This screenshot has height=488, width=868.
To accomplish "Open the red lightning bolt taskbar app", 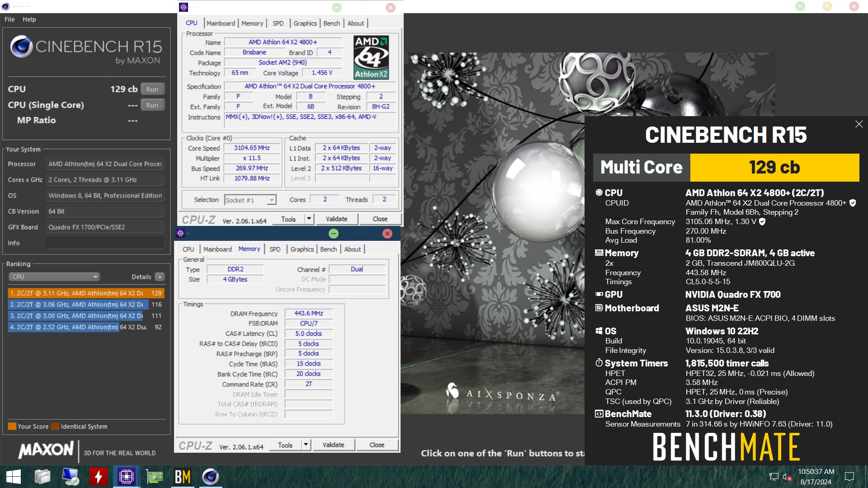I will click(98, 477).
